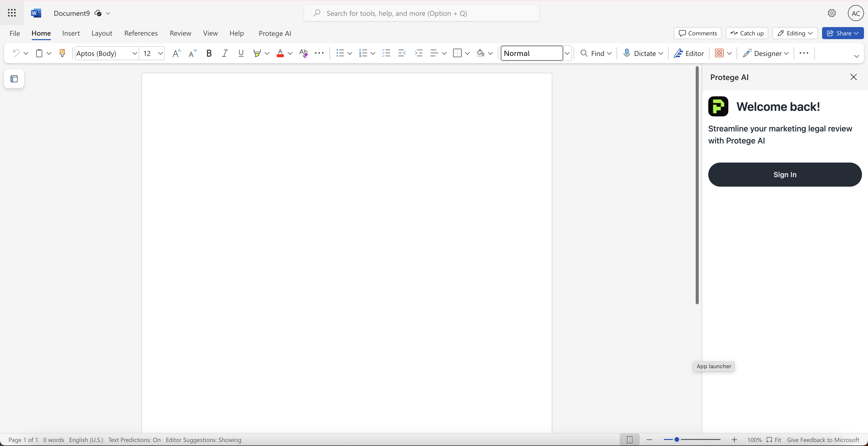Open the navigation pane icon
The width and height of the screenshot is (868, 446).
(14, 79)
